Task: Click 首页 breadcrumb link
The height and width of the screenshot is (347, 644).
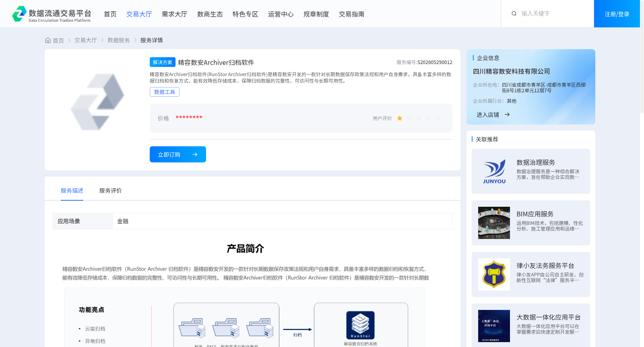Action: (58, 40)
